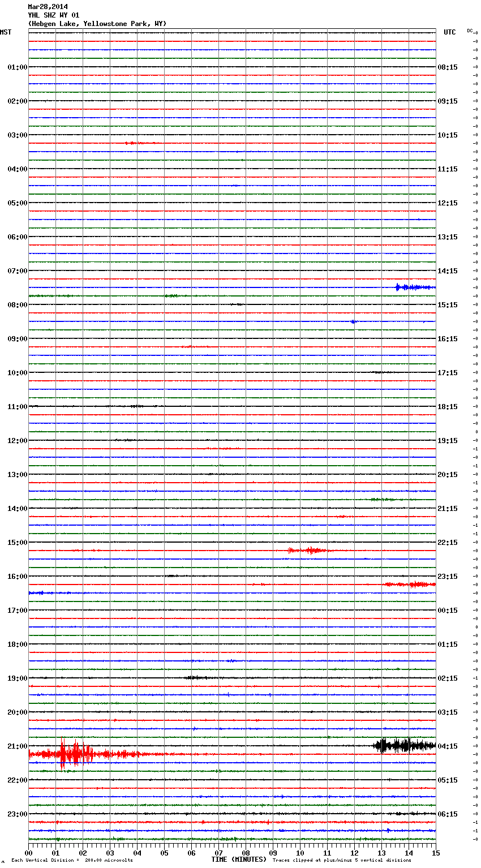Select the 09:00 MST time label
This screenshot has height=868, width=481.
(x=17, y=339)
